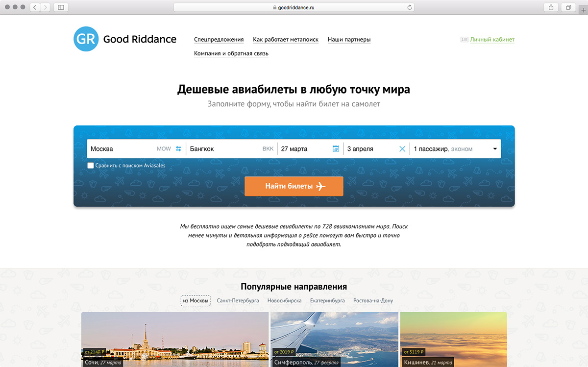The image size is (588, 367).
Task: Open the Симферополь destination card
Action: pos(335,340)
